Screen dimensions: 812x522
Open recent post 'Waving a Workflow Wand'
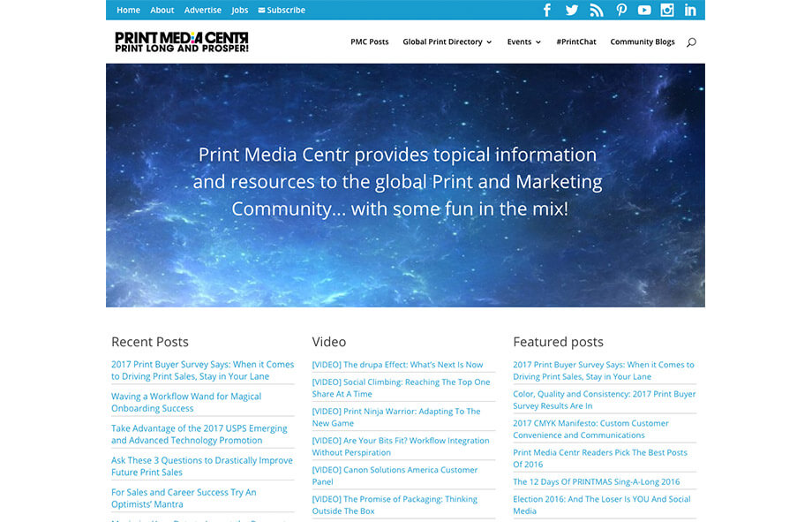coord(186,402)
